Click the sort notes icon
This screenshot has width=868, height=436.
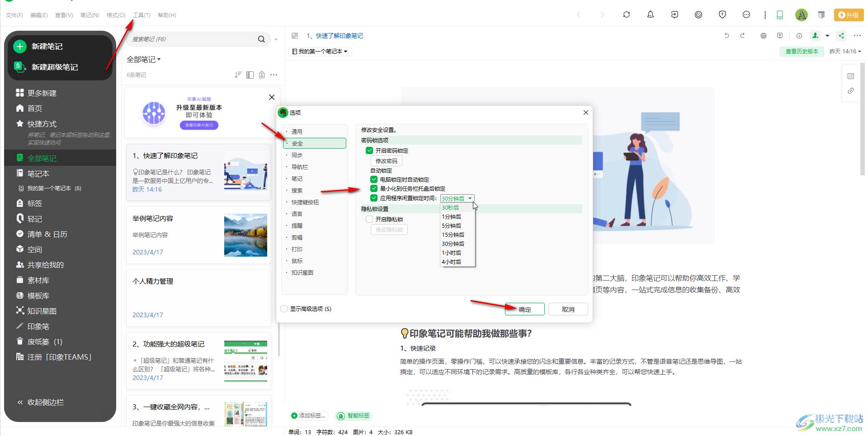238,75
